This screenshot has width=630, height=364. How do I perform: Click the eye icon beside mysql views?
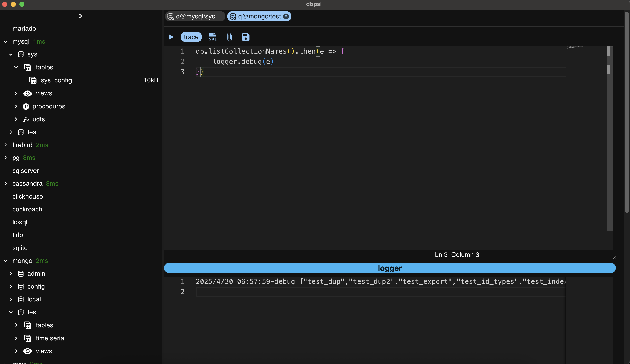pyautogui.click(x=27, y=93)
